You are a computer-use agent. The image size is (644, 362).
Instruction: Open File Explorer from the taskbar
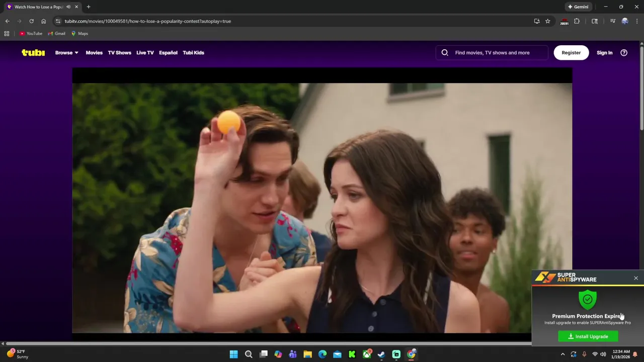[307, 354]
